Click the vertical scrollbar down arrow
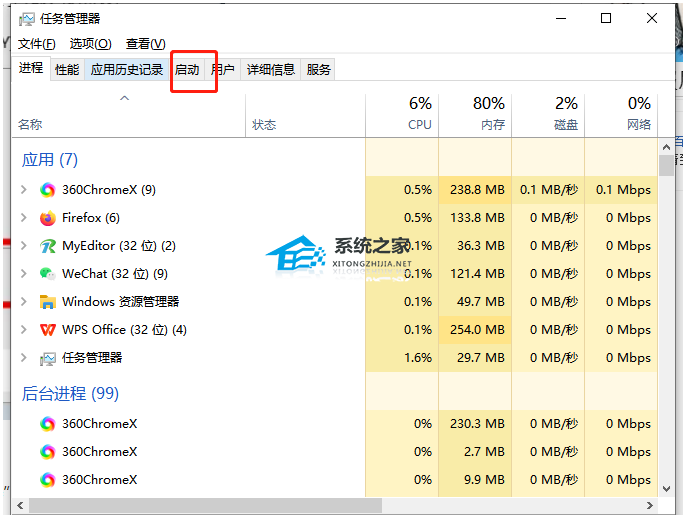The image size is (683, 515). (x=666, y=489)
